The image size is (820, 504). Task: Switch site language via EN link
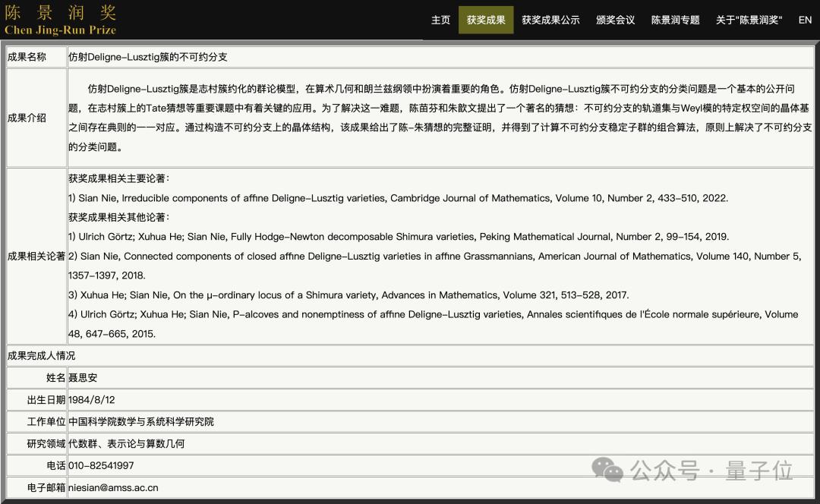[805, 20]
